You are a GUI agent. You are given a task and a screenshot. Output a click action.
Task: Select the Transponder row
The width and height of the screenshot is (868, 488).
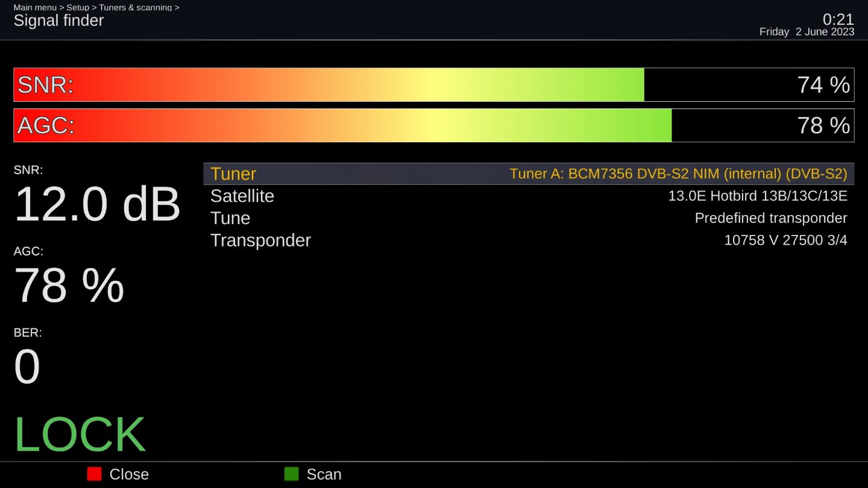tap(529, 240)
